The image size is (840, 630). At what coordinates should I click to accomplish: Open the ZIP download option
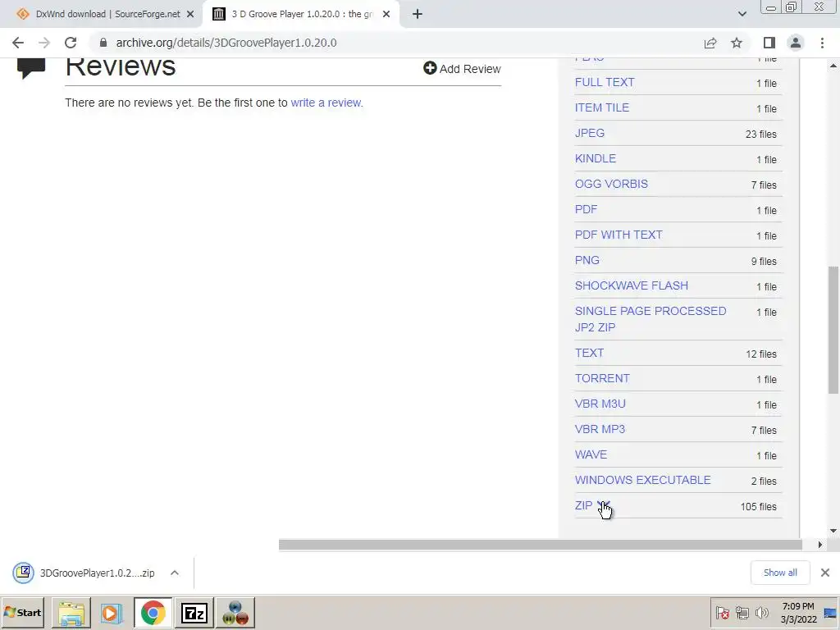click(x=583, y=505)
